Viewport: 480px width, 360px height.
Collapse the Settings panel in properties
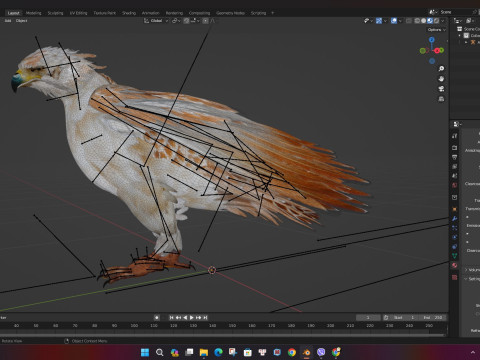pyautogui.click(x=466, y=279)
